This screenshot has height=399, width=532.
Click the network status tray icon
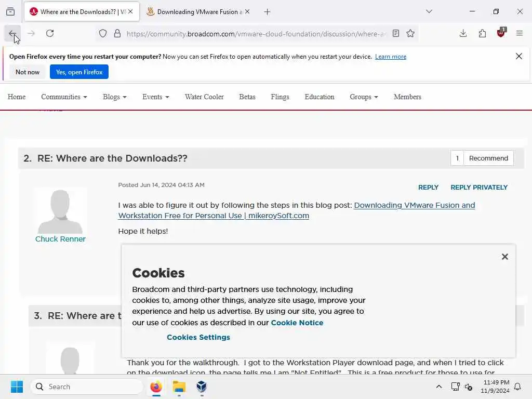point(455,387)
